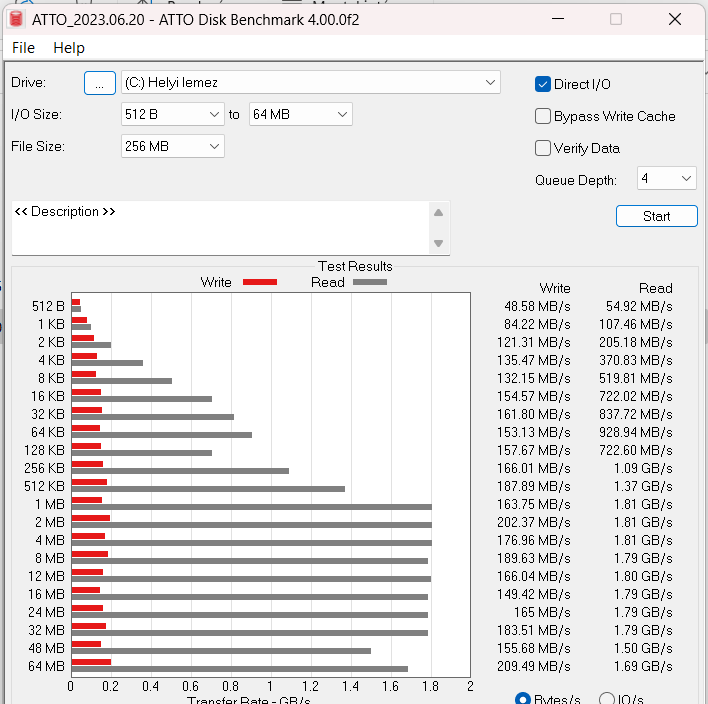The height and width of the screenshot is (704, 708).
Task: Enable Verify Data checkbox
Action: pos(543,148)
